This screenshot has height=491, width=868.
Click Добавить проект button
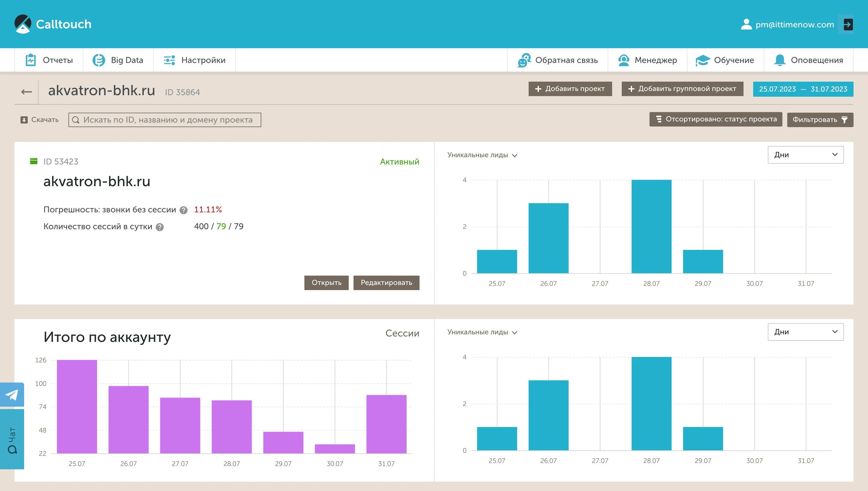[570, 89]
